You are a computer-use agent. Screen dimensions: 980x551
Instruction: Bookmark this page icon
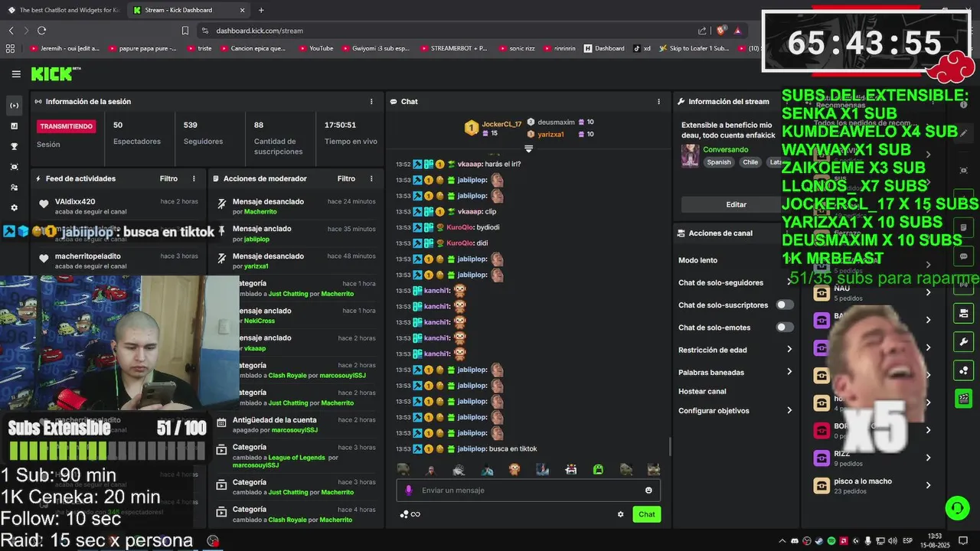click(185, 31)
